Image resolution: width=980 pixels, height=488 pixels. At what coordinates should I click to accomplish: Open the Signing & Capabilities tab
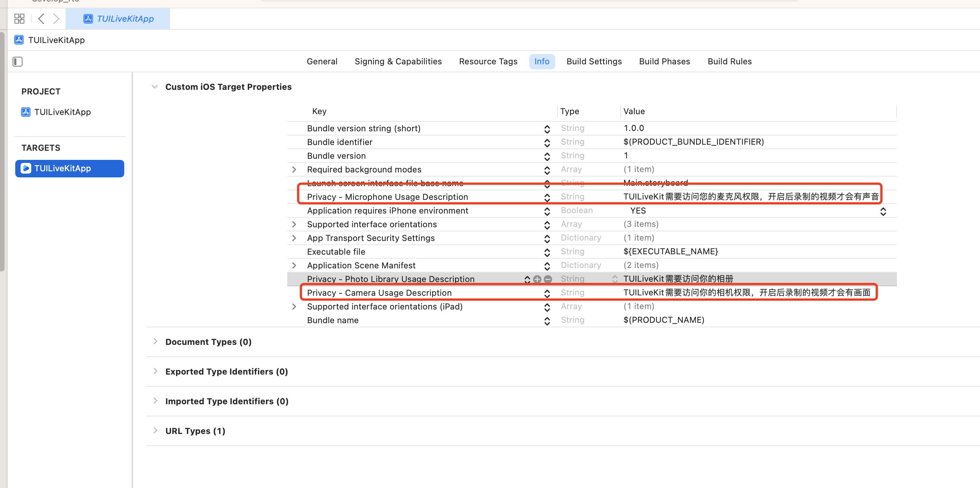398,61
